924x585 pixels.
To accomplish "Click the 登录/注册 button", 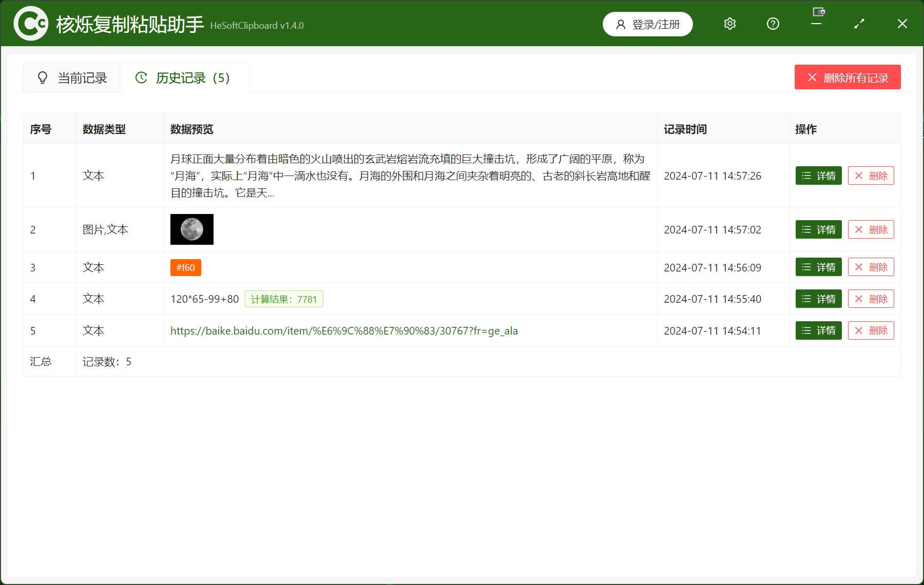I will pyautogui.click(x=647, y=24).
